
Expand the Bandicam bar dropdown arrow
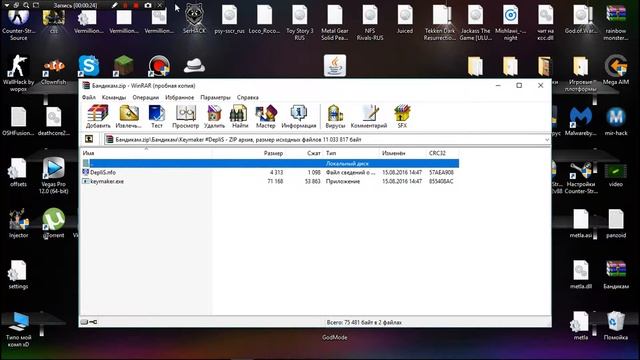tap(7, 5)
